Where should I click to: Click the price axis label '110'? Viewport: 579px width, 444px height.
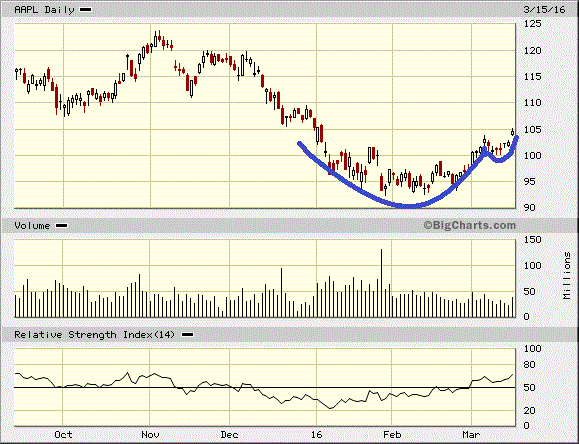(533, 103)
